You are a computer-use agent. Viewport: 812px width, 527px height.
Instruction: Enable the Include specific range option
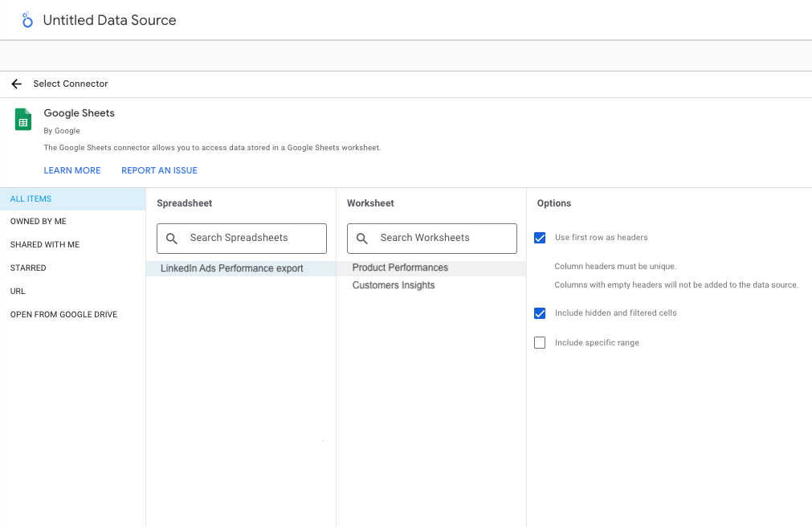540,342
